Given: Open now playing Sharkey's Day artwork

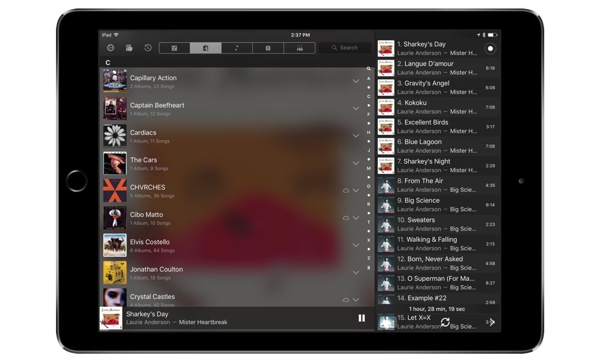Looking at the screenshot, I should tap(111, 318).
